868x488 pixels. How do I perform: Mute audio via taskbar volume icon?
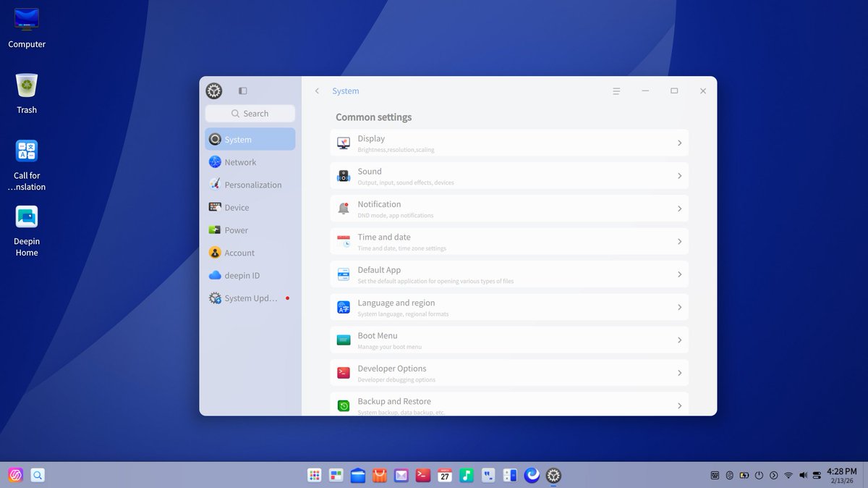[803, 476]
